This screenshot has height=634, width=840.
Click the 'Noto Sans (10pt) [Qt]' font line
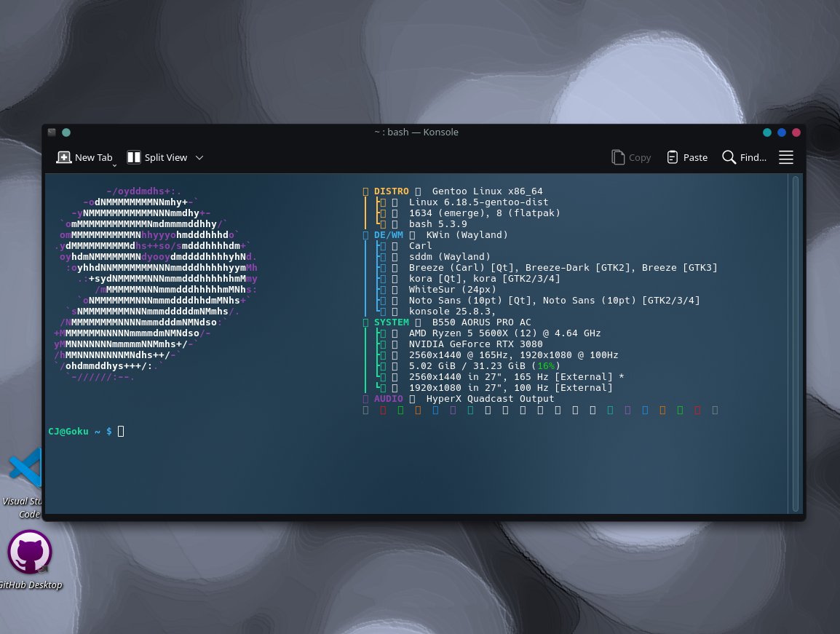pyautogui.click(x=555, y=301)
